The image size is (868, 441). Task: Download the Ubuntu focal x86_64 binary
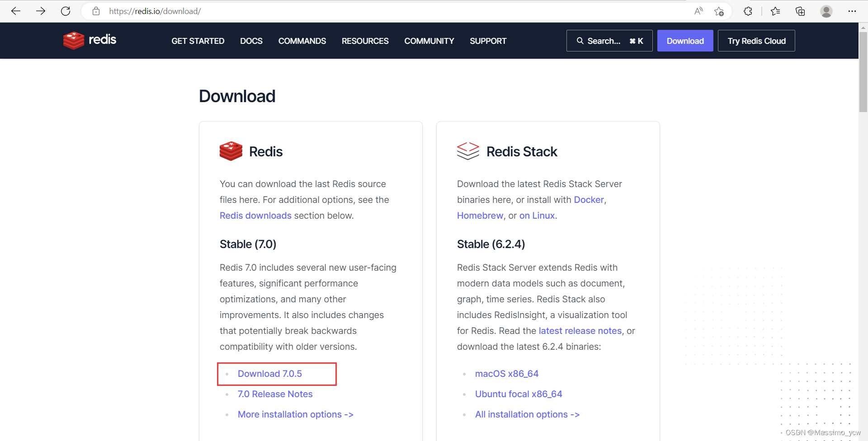tap(518, 394)
